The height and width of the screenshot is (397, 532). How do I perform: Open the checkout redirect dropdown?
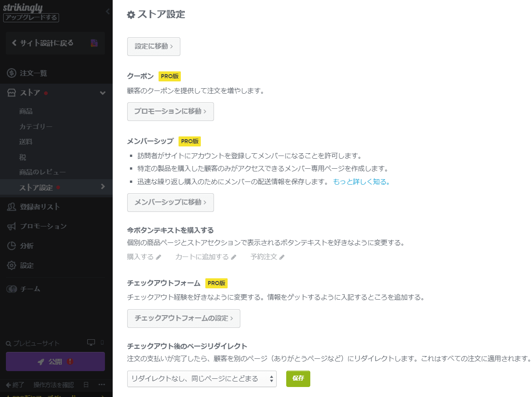[x=202, y=378]
